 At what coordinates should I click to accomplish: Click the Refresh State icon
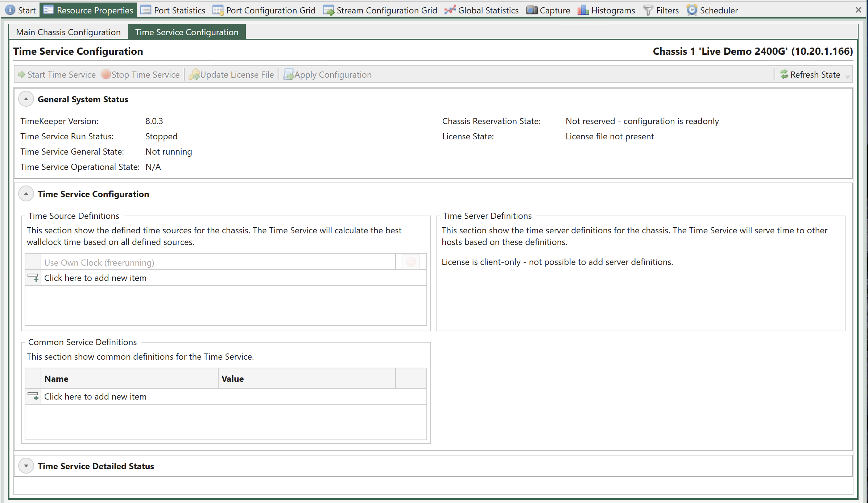click(x=785, y=74)
